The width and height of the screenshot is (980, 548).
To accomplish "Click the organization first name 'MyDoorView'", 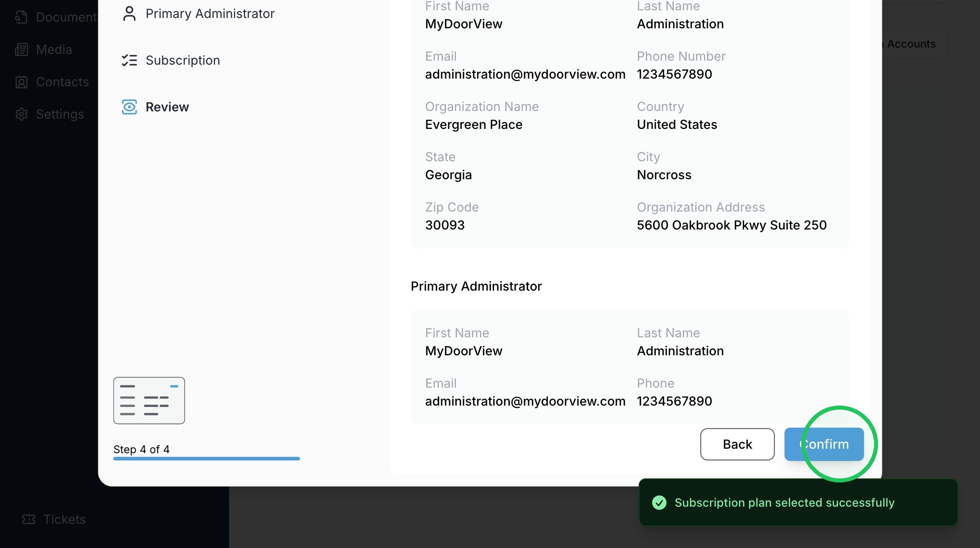I will [x=464, y=24].
